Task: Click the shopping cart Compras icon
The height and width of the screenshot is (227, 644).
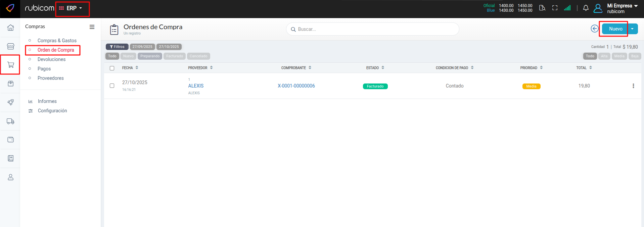Action: [10, 65]
